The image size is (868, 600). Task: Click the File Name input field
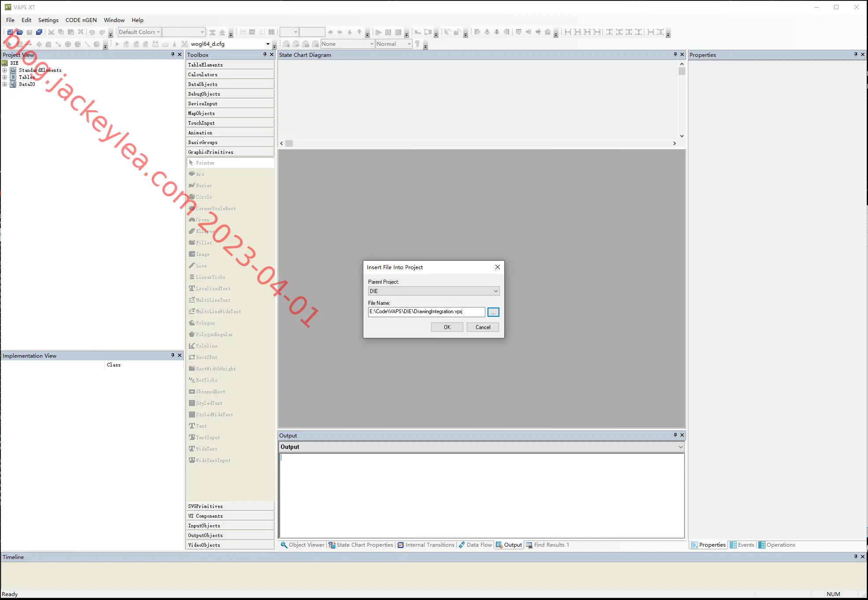coord(426,312)
